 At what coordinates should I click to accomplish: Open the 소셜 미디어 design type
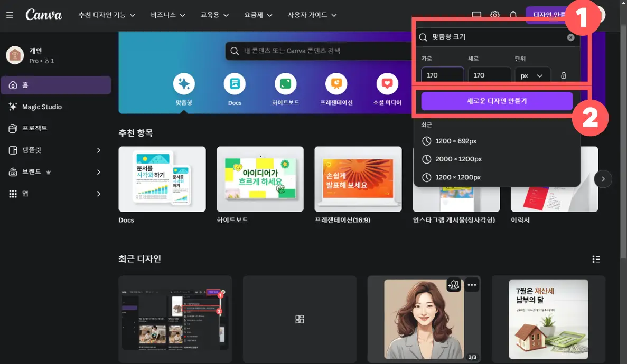387,85
